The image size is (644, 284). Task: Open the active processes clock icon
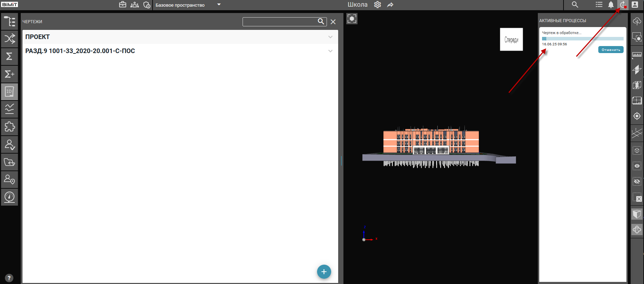click(x=623, y=5)
